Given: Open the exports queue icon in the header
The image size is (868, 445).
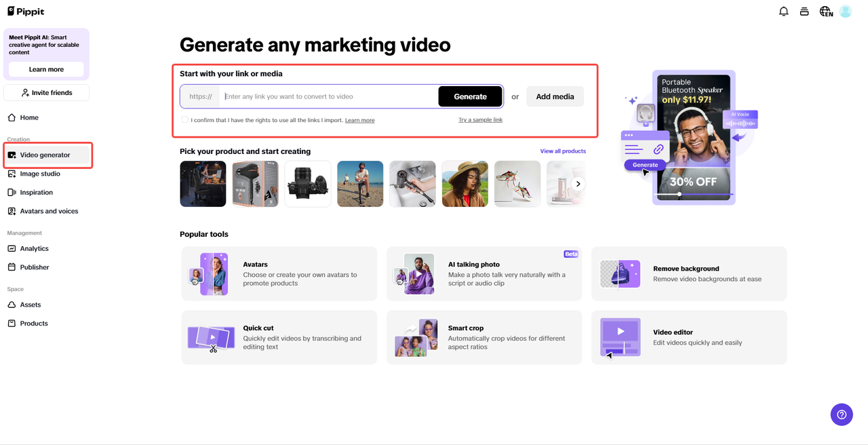Looking at the screenshot, I should click(x=804, y=11).
